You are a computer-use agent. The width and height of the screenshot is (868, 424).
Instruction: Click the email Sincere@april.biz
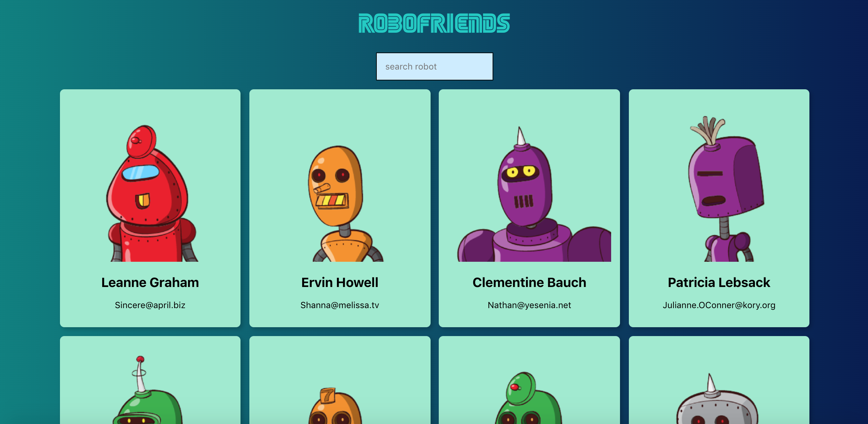pos(150,305)
